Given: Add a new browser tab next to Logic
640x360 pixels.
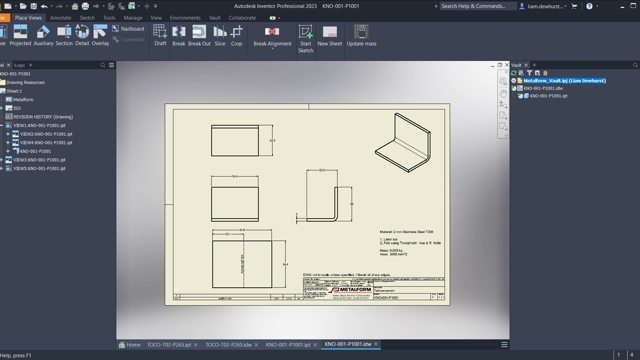Looking at the screenshot, I should [x=30, y=65].
